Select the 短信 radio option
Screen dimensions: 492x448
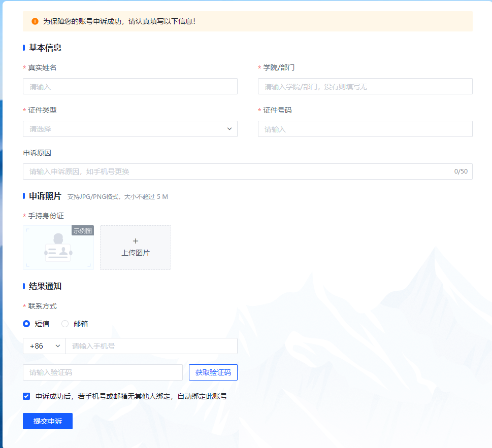pos(26,324)
